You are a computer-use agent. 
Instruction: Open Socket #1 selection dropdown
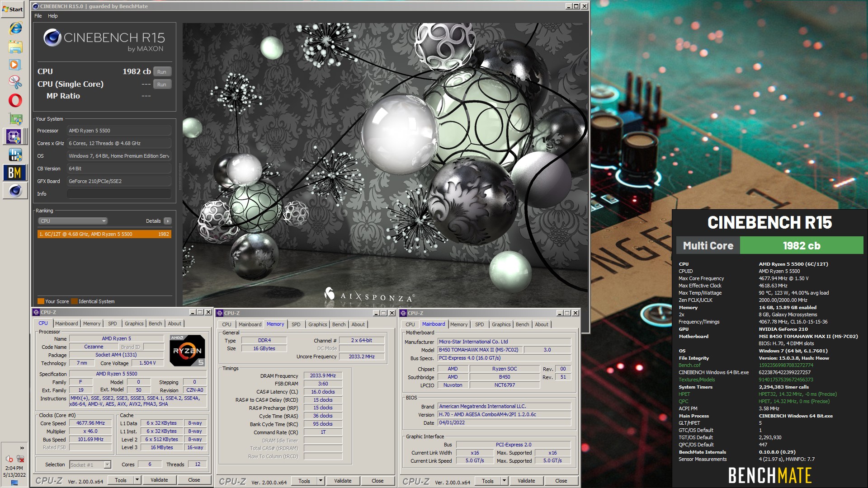click(x=90, y=465)
